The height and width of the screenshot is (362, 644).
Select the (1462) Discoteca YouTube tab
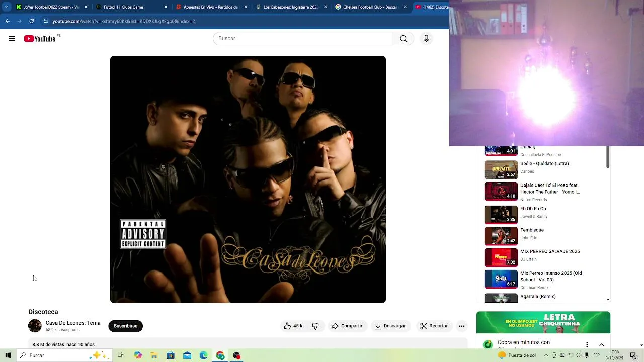pyautogui.click(x=432, y=7)
